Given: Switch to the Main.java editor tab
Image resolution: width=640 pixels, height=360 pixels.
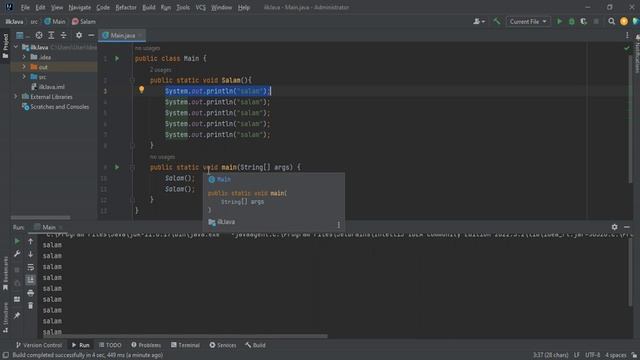Looking at the screenshot, I should (x=122, y=36).
